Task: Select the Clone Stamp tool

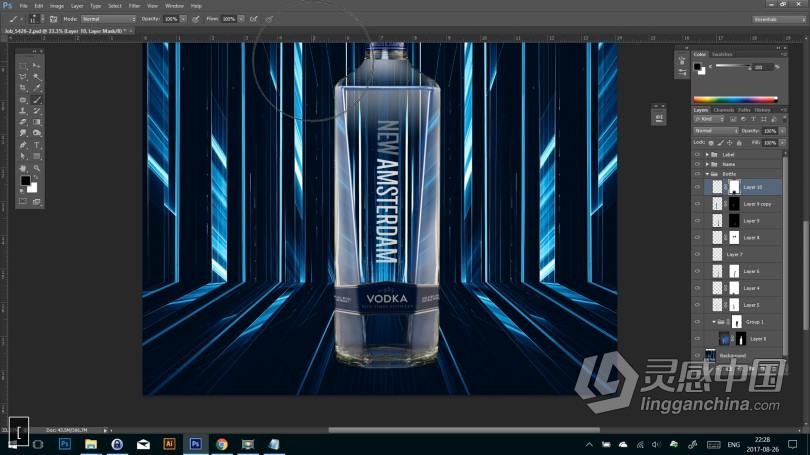Action: 23,111
